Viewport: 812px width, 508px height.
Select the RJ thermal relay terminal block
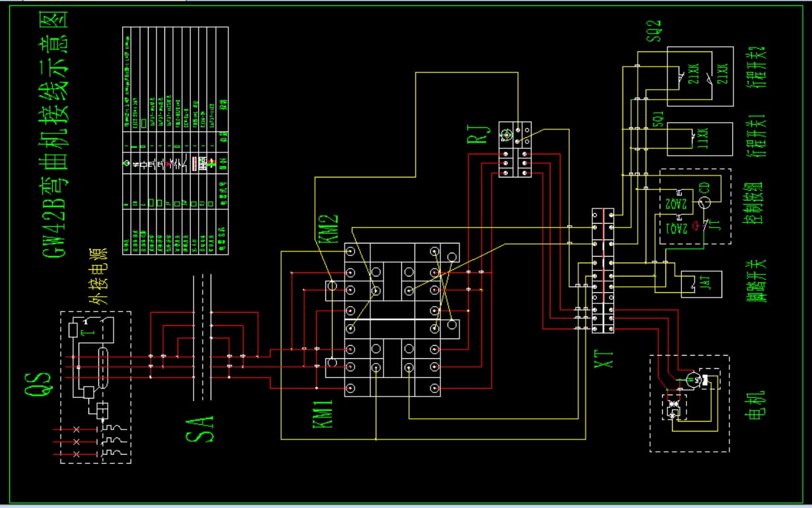tap(515, 149)
